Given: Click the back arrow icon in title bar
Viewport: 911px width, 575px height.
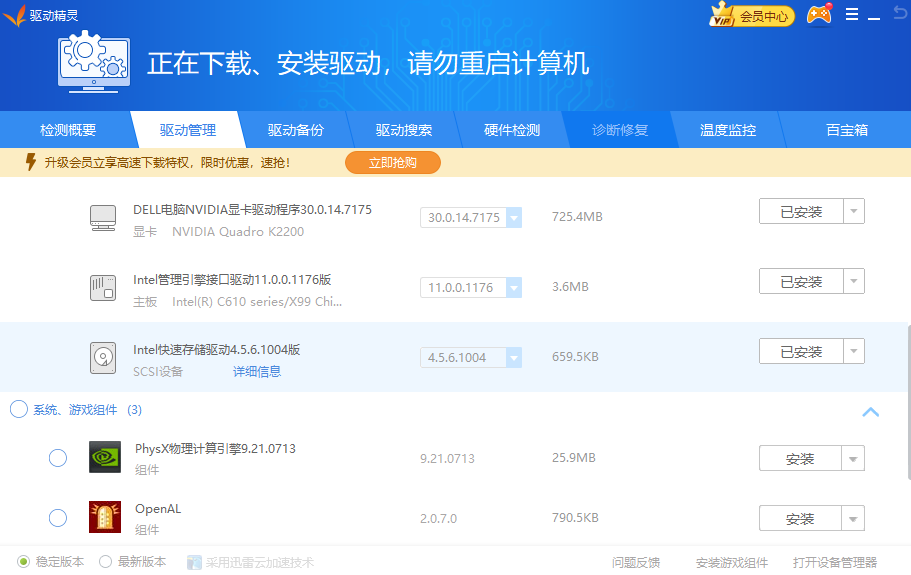Looking at the screenshot, I should tap(899, 12).
